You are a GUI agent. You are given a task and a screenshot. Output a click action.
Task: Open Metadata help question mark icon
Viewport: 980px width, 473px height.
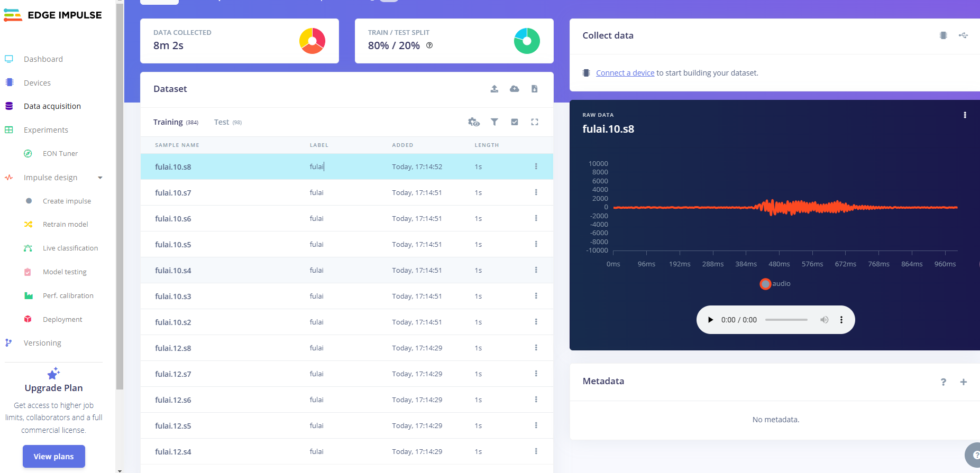943,382
